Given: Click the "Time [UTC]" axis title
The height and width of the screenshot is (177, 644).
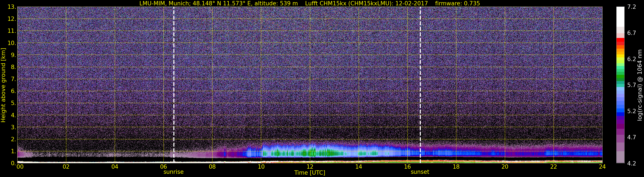Looking at the screenshot, I should (310, 173).
